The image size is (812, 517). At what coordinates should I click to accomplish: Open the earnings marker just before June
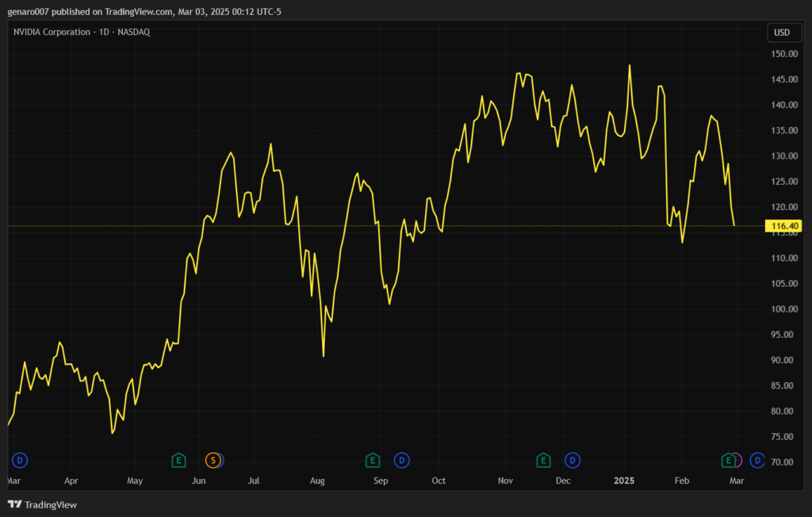pos(179,460)
